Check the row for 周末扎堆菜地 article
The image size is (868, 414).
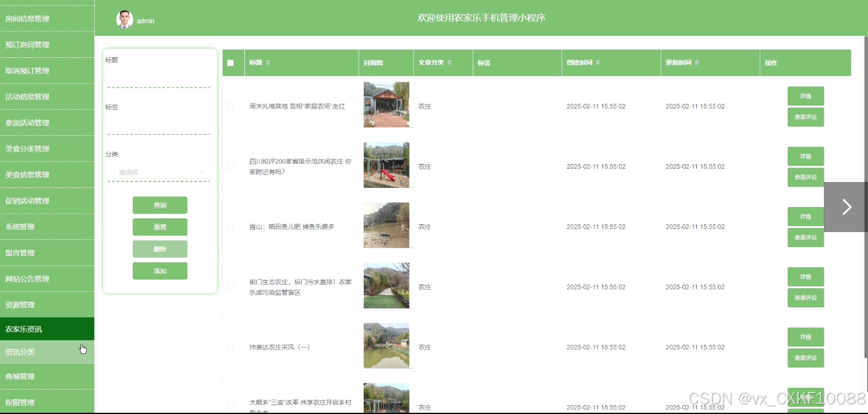(x=231, y=106)
